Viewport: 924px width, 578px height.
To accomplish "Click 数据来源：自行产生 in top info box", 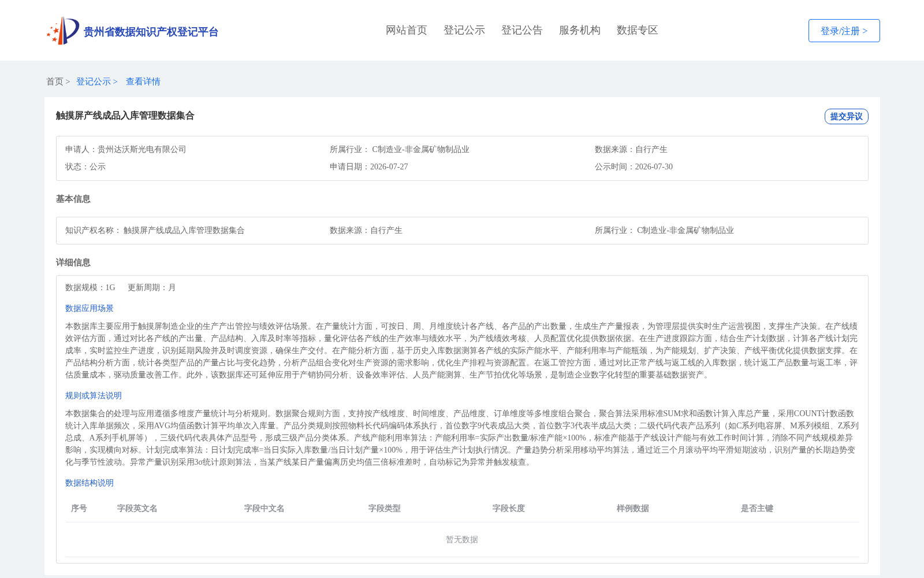I will tap(631, 149).
